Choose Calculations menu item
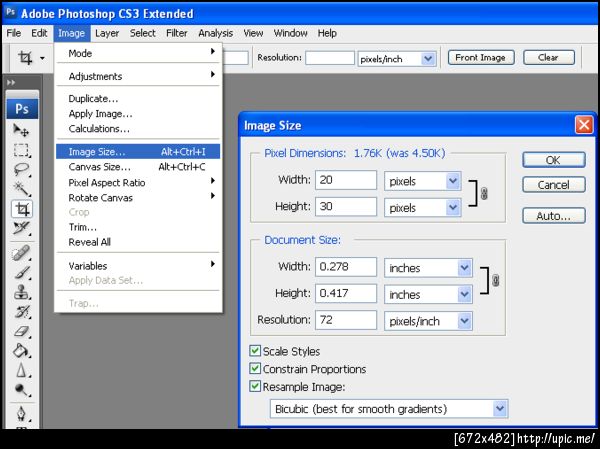The width and height of the screenshot is (600, 449). point(138,129)
